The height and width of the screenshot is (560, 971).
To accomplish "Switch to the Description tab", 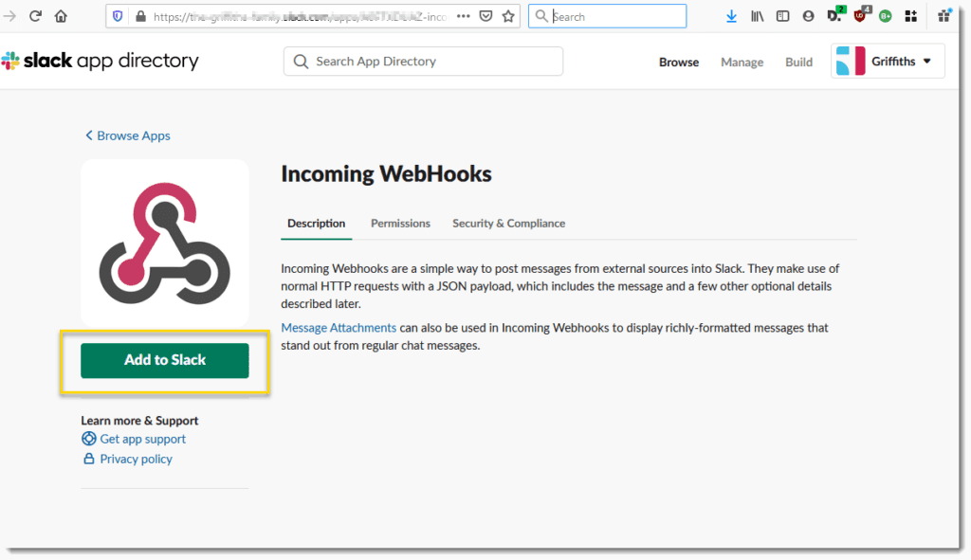I will [x=317, y=224].
